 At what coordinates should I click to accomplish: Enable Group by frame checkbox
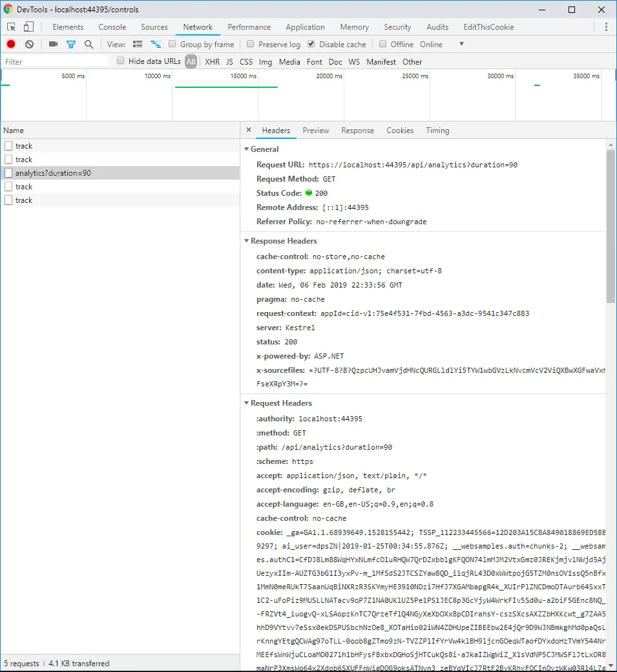click(x=173, y=44)
